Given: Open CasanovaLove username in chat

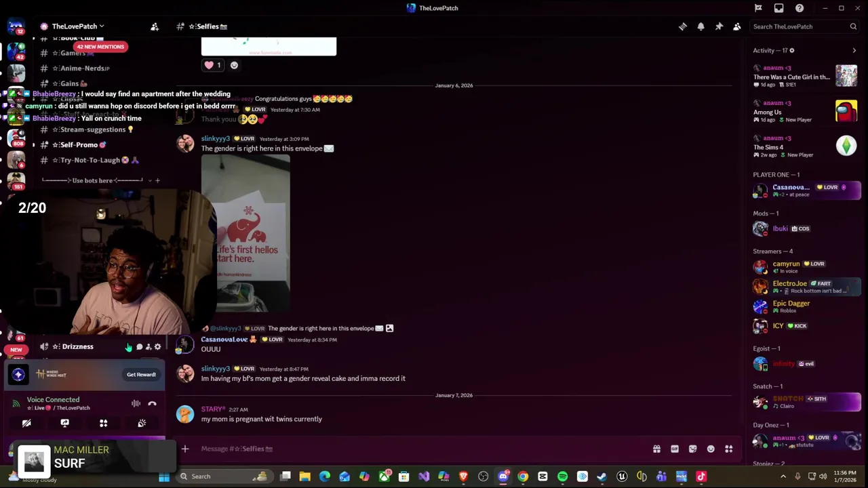Looking at the screenshot, I should tap(224, 339).
